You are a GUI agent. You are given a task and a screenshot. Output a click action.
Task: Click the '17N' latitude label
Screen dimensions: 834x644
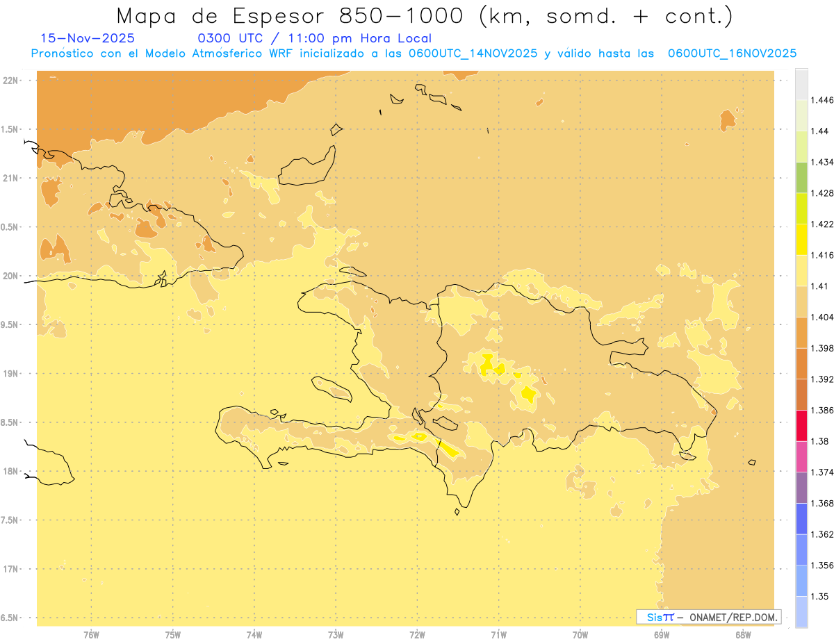[11, 570]
